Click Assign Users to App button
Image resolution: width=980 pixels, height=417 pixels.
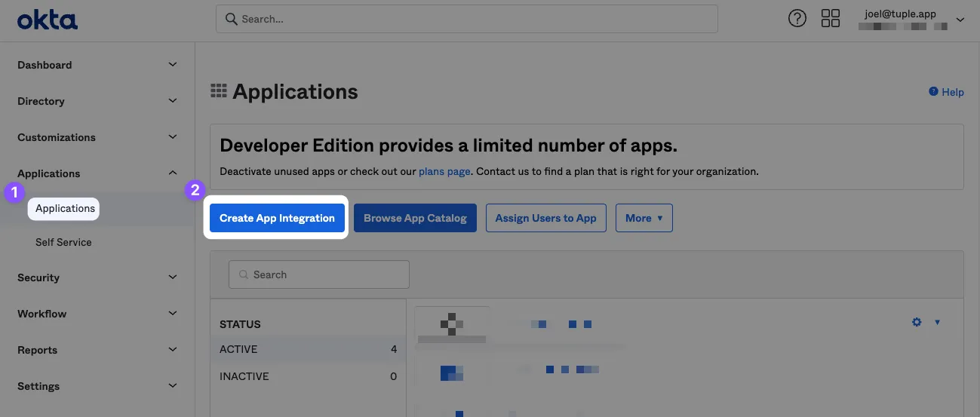pos(546,218)
